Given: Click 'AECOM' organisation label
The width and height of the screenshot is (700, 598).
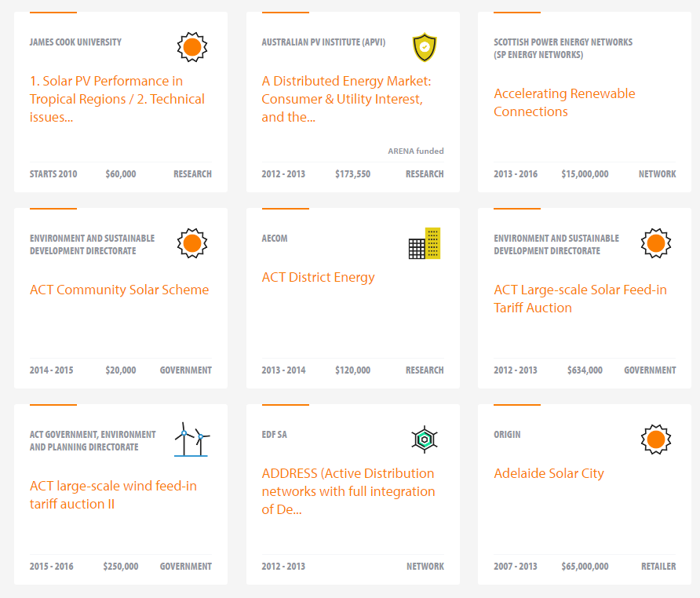Looking at the screenshot, I should coord(275,238).
